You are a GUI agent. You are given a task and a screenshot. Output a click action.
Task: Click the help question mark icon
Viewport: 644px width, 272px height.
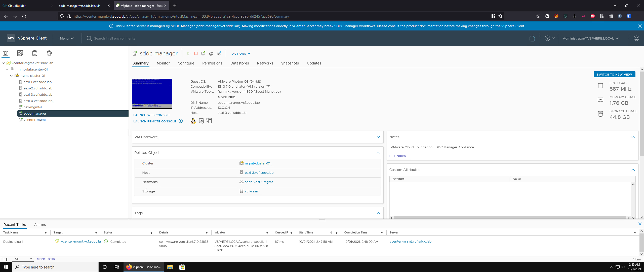[x=547, y=38]
